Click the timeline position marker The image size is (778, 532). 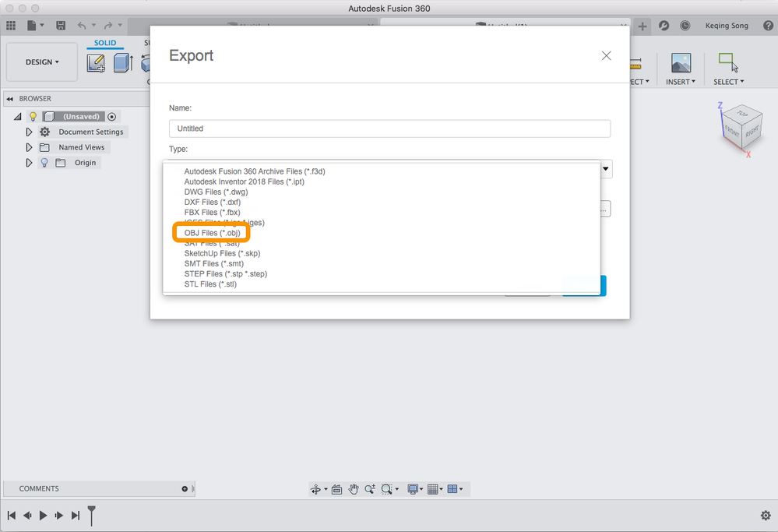coord(92,515)
